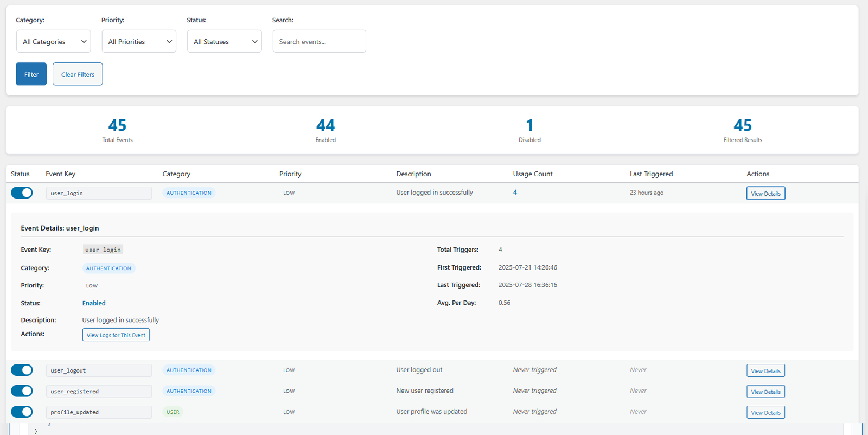Click 'User profile was updated' description
Viewport: 868px width, 435px height.
(x=432, y=412)
